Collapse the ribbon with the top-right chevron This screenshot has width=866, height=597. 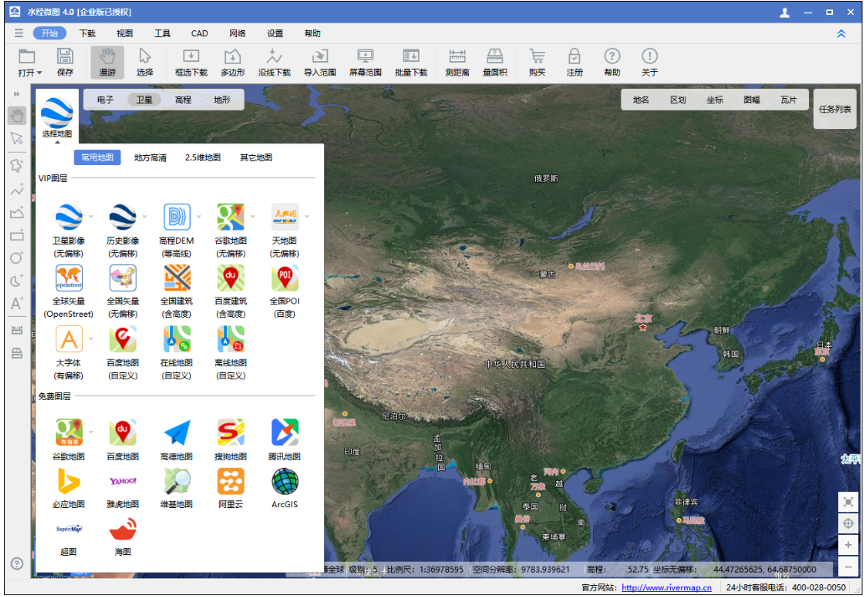pos(841,33)
